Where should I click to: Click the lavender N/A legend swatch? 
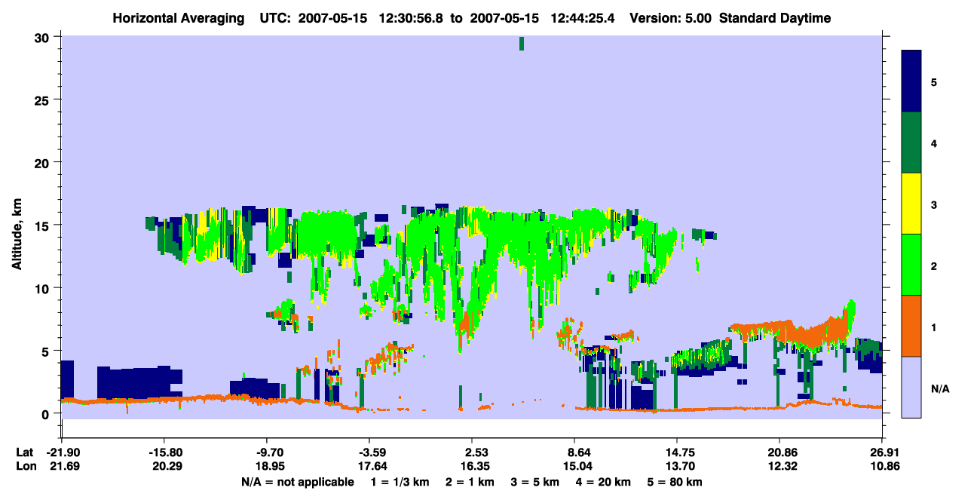click(911, 387)
